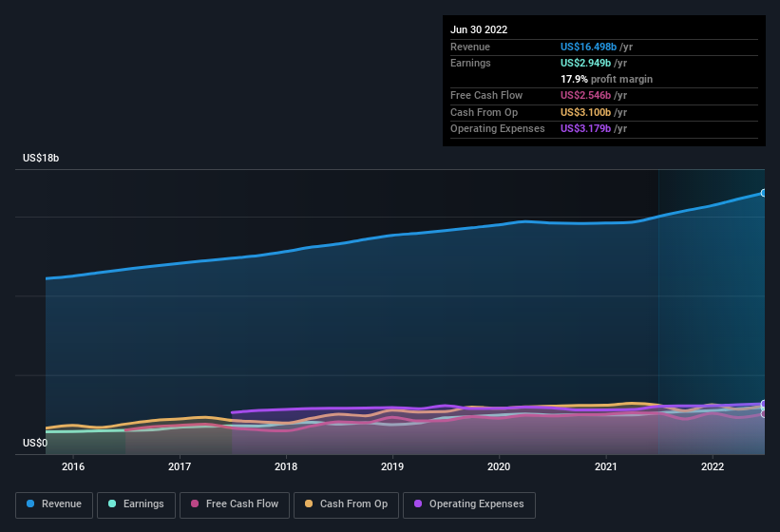
Task: Click the Free Cash Flow tooltip row label
Action: (486, 95)
